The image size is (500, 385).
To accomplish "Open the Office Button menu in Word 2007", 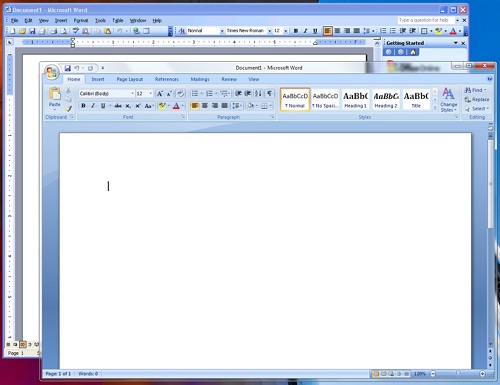I will click(52, 72).
